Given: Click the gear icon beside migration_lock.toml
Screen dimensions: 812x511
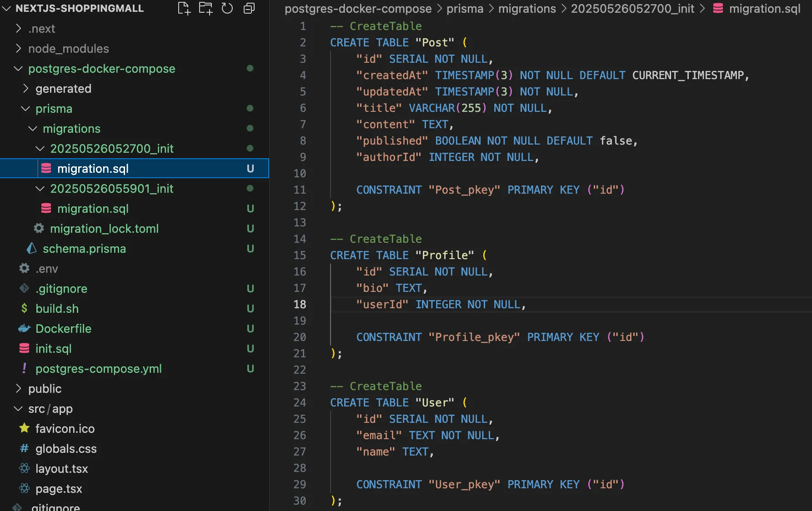Looking at the screenshot, I should (x=39, y=228).
